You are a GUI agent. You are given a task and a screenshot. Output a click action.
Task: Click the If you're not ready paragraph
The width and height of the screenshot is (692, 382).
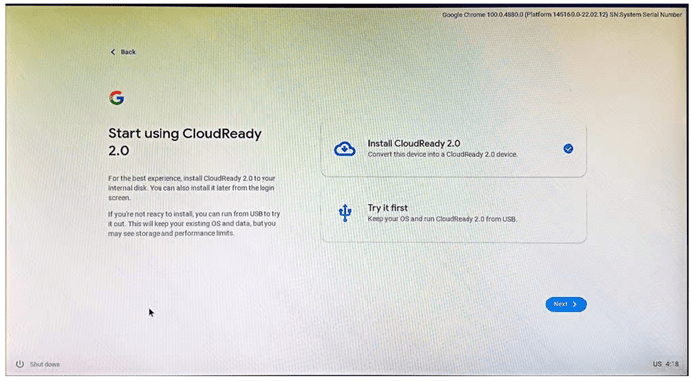point(194,224)
